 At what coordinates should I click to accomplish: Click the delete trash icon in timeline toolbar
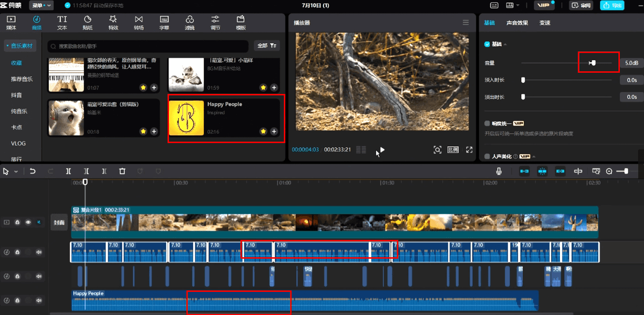tap(122, 171)
